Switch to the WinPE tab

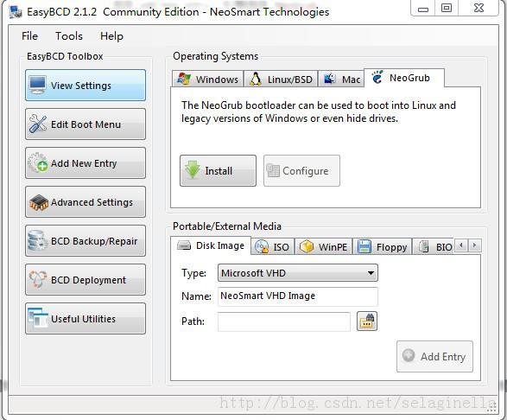click(323, 246)
